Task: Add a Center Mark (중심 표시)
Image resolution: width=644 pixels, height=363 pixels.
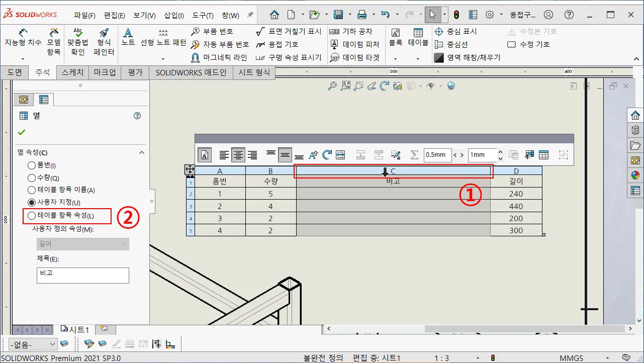Action: coord(455,31)
